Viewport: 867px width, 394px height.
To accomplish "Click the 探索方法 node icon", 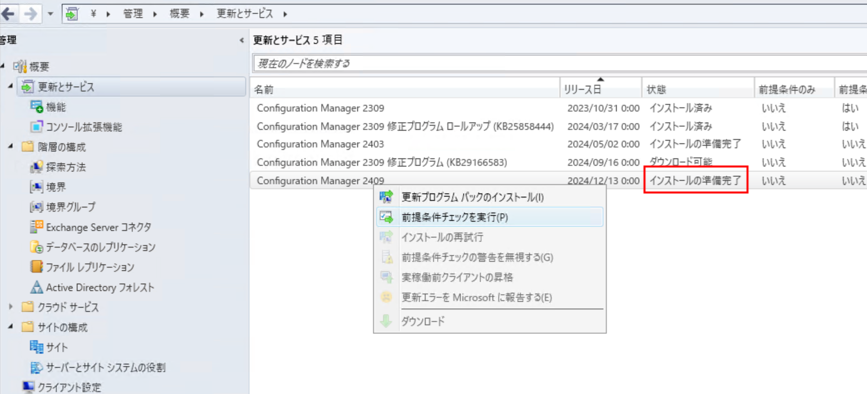I will pos(36,167).
